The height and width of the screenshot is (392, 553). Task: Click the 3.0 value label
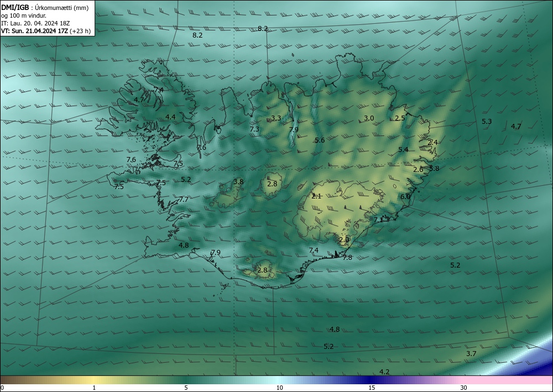point(369,118)
